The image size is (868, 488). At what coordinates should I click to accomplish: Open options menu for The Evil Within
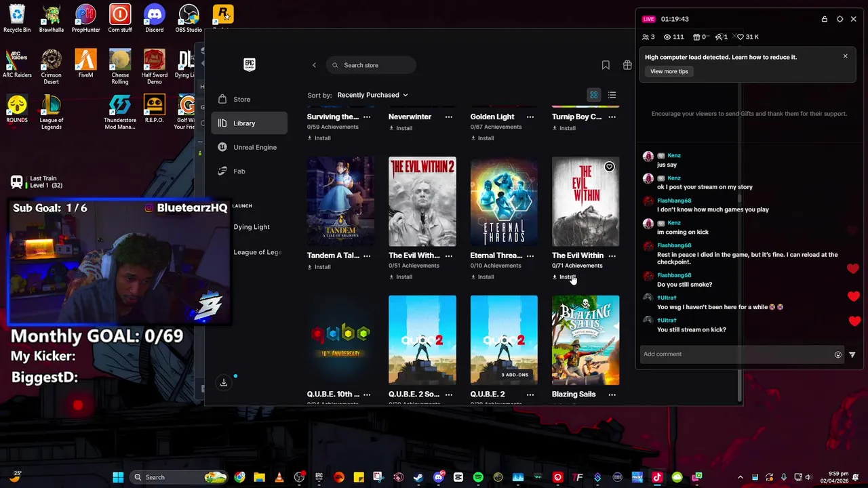tap(612, 256)
